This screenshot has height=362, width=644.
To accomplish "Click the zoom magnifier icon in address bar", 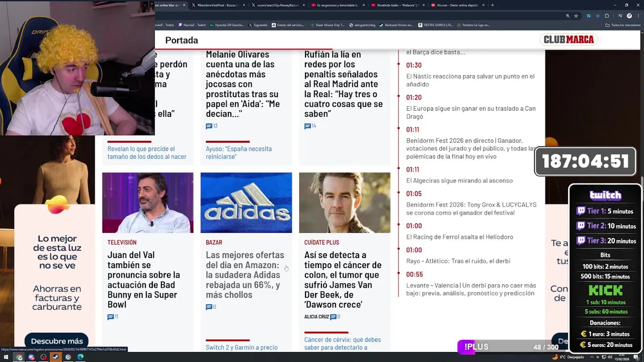I will 568,16.
